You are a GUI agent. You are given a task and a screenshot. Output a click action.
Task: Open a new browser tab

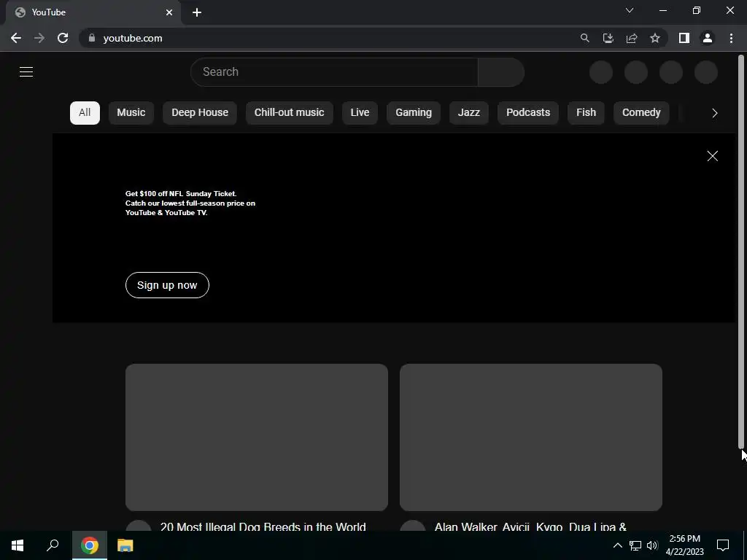tap(197, 12)
